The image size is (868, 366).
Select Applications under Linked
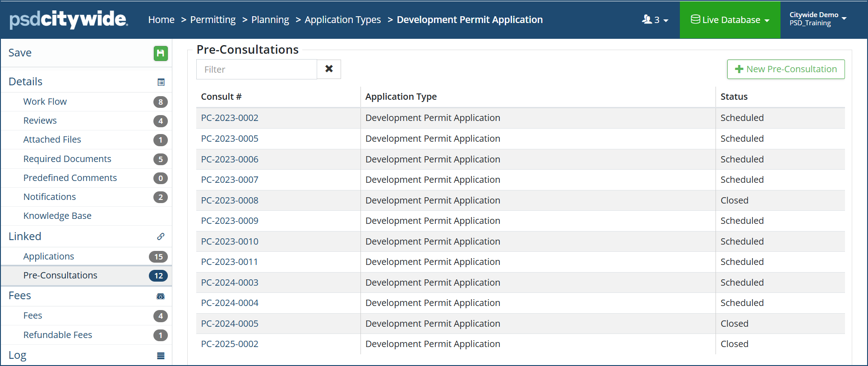49,256
